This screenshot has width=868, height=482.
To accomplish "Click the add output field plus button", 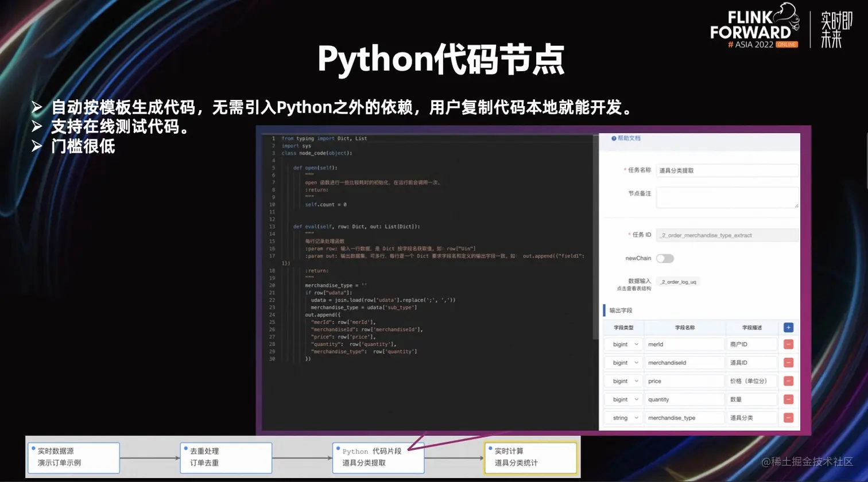I will (788, 328).
